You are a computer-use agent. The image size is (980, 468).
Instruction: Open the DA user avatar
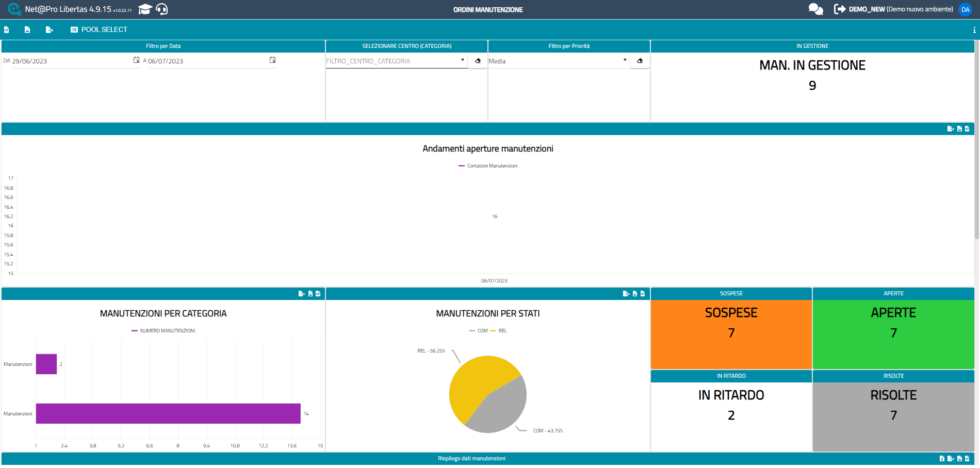[x=965, y=9]
